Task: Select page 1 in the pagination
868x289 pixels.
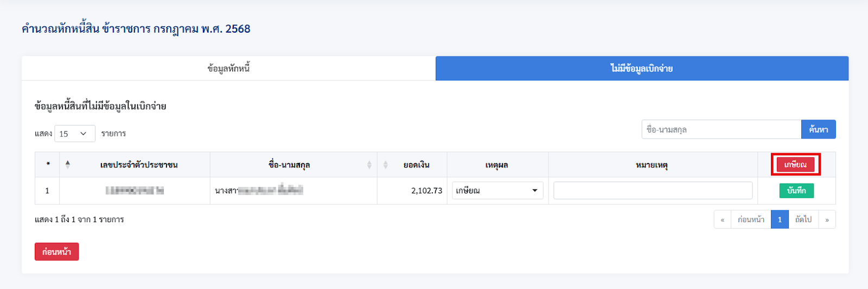Action: pos(780,219)
